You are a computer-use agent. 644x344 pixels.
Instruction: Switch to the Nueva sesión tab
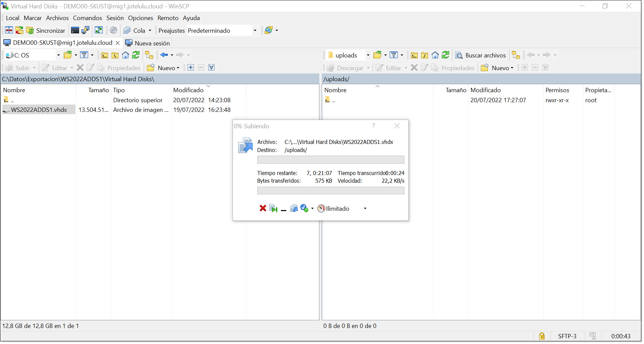148,43
